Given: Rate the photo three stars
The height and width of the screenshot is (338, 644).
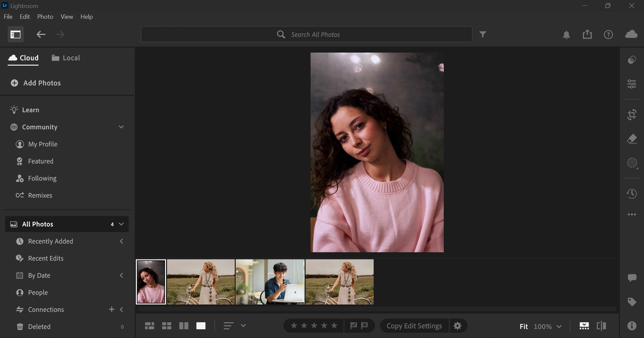Looking at the screenshot, I should point(314,326).
